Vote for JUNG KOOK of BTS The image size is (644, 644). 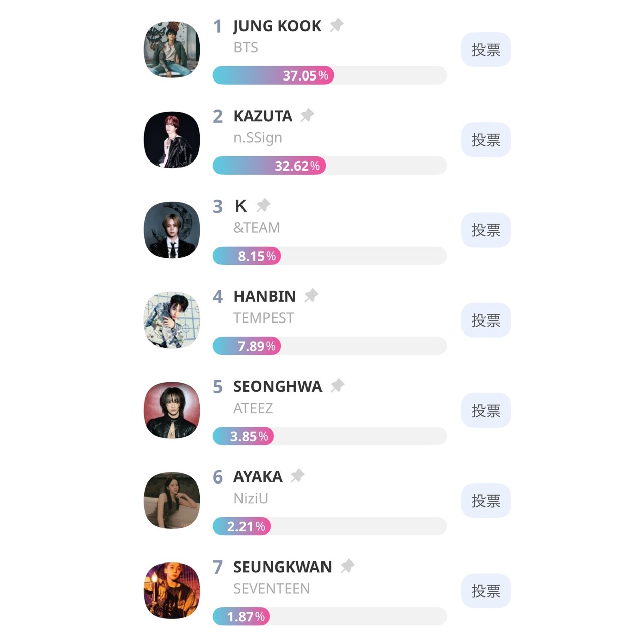click(x=486, y=50)
